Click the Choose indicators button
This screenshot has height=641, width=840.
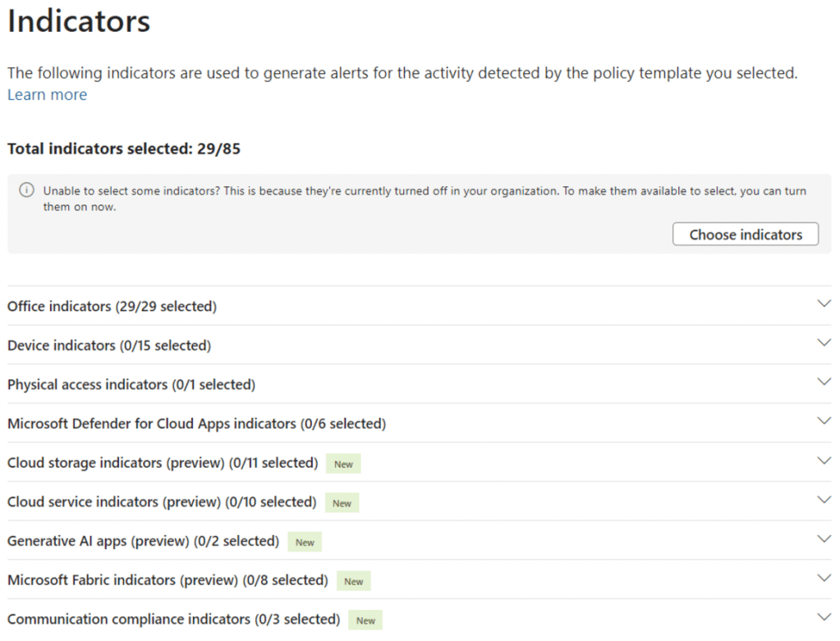(x=745, y=235)
